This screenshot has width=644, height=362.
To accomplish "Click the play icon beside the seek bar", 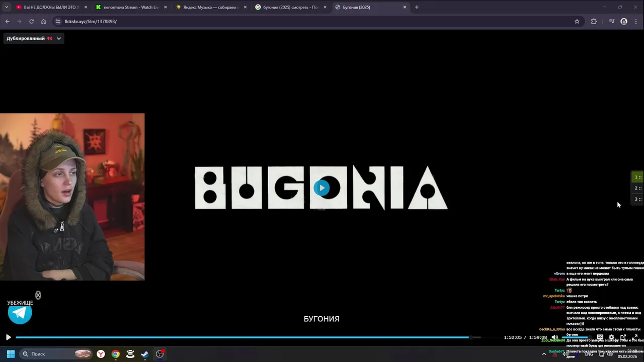I will [8, 337].
